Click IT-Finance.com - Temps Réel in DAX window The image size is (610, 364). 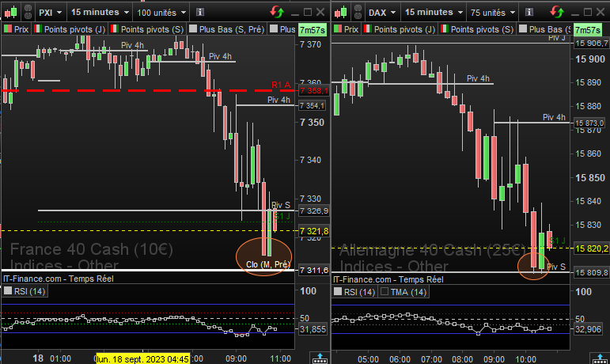point(388,279)
